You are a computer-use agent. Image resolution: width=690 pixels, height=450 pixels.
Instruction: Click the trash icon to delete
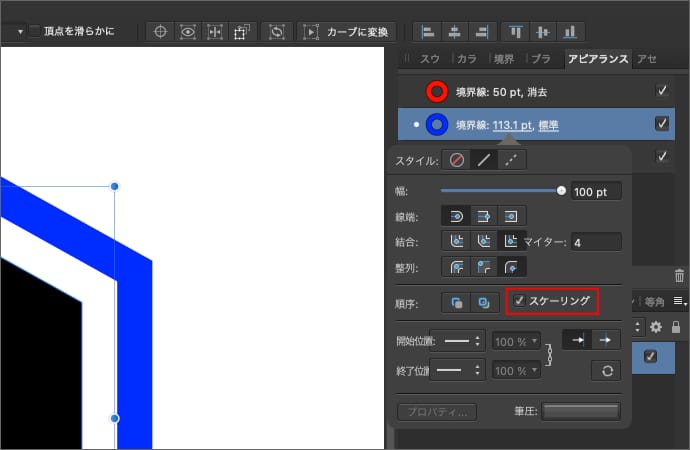click(680, 275)
